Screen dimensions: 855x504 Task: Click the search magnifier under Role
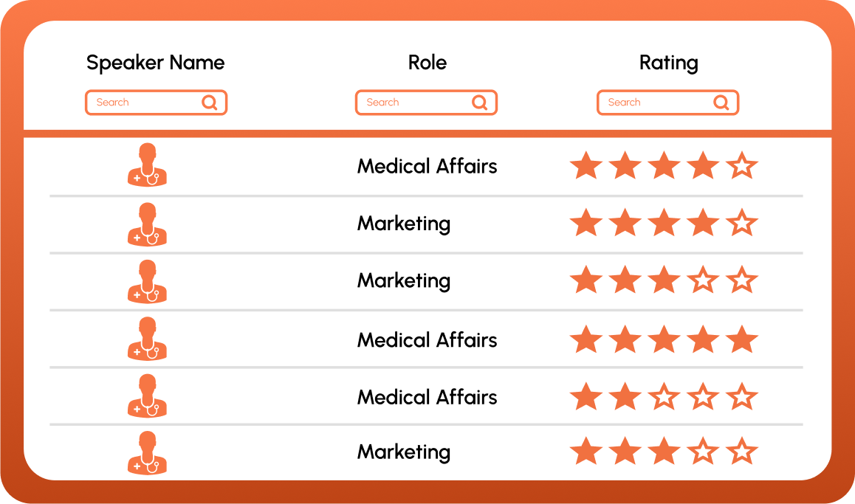480,103
